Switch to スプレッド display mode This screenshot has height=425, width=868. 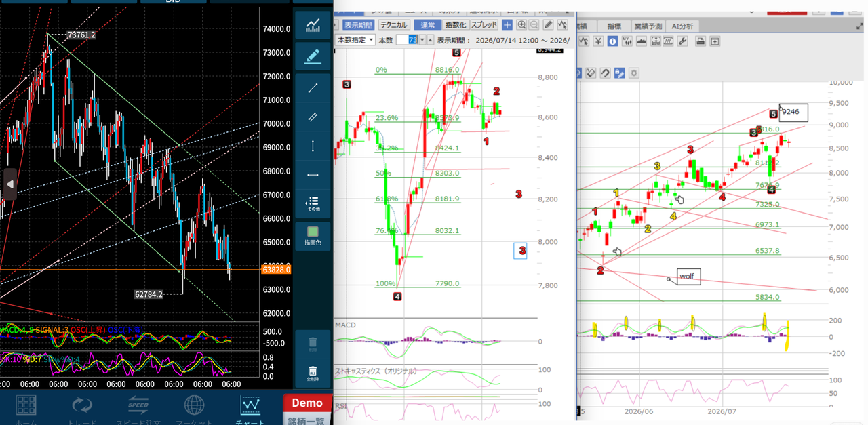pyautogui.click(x=484, y=25)
